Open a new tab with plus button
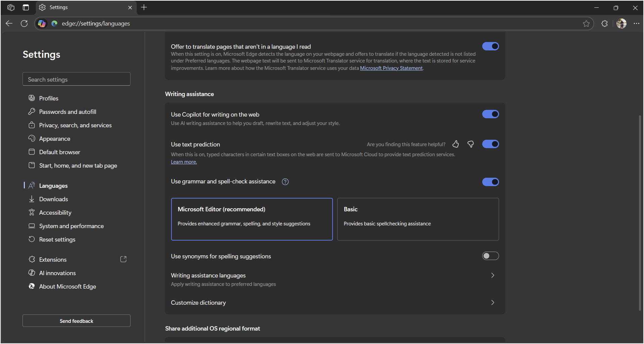 click(144, 7)
